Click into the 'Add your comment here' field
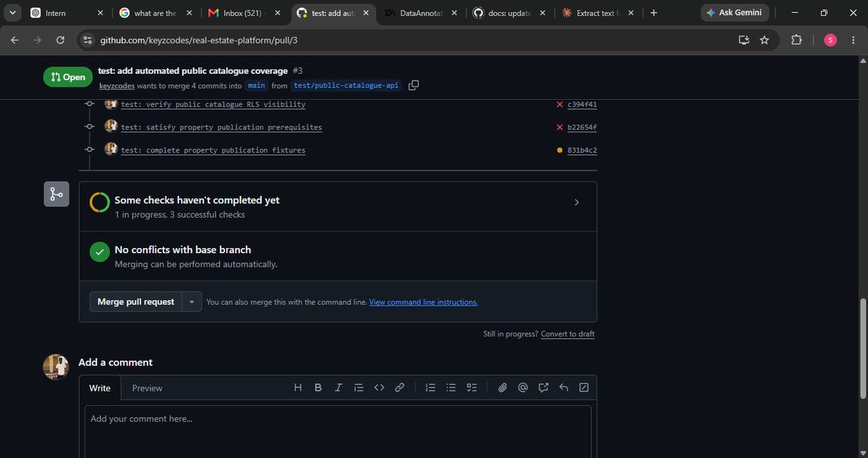The height and width of the screenshot is (458, 868). pos(338,431)
